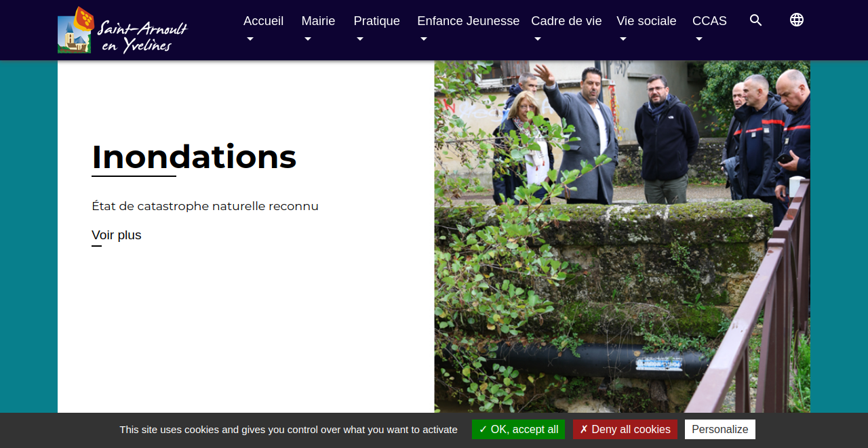Expand the arrow under Accueil
The width and height of the screenshot is (868, 448).
[250, 39]
